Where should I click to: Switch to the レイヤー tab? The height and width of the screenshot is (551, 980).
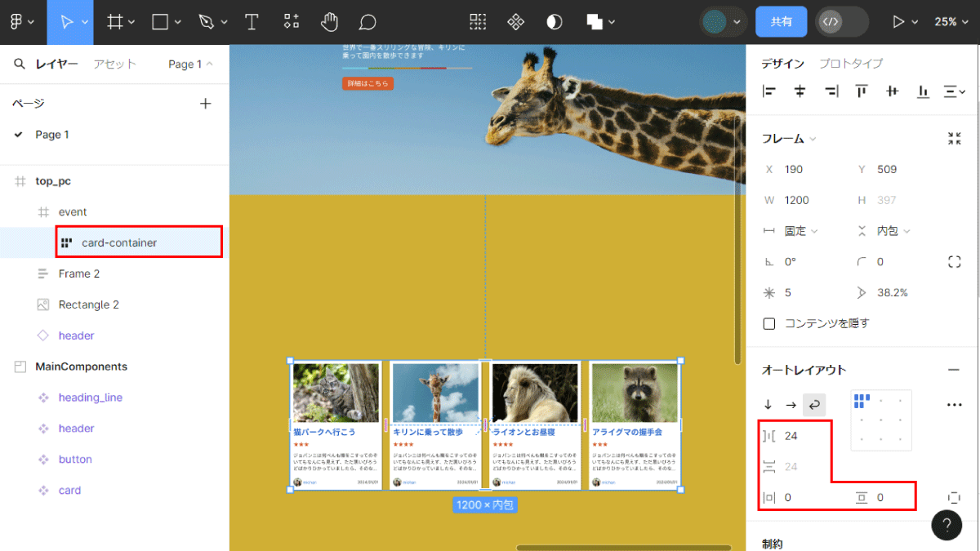[56, 64]
